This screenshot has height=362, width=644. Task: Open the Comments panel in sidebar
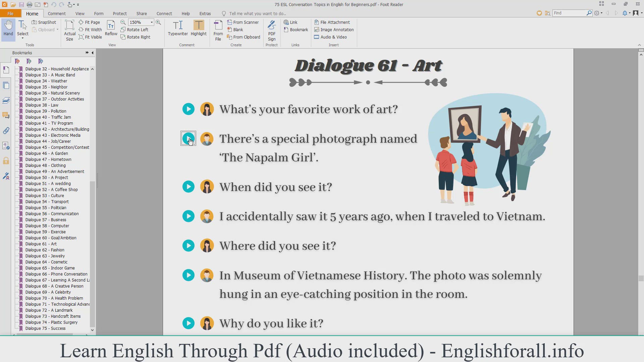[6, 115]
